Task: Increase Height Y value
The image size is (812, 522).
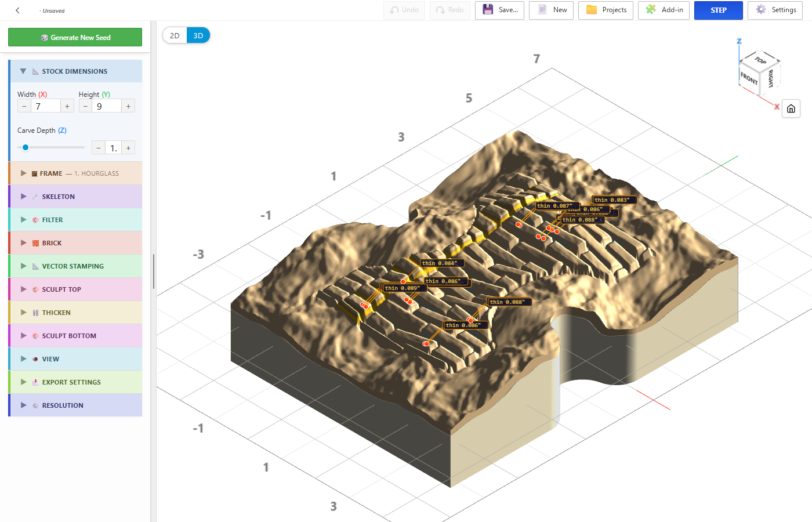Action: 128,106
